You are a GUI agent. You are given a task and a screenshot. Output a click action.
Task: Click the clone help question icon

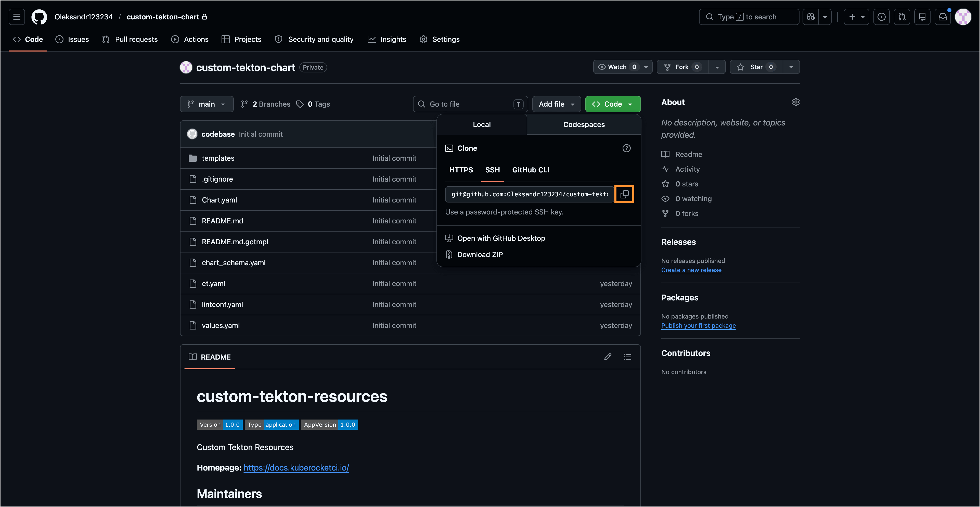626,148
